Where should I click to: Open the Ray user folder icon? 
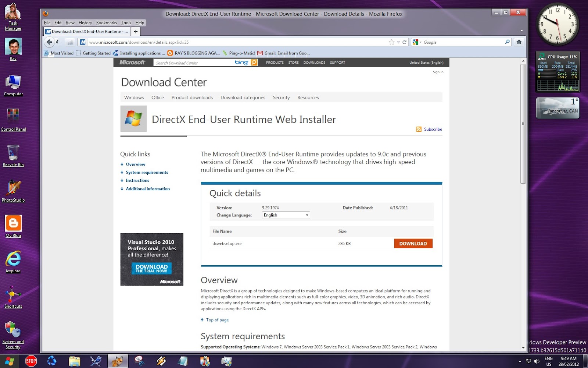[x=13, y=49]
